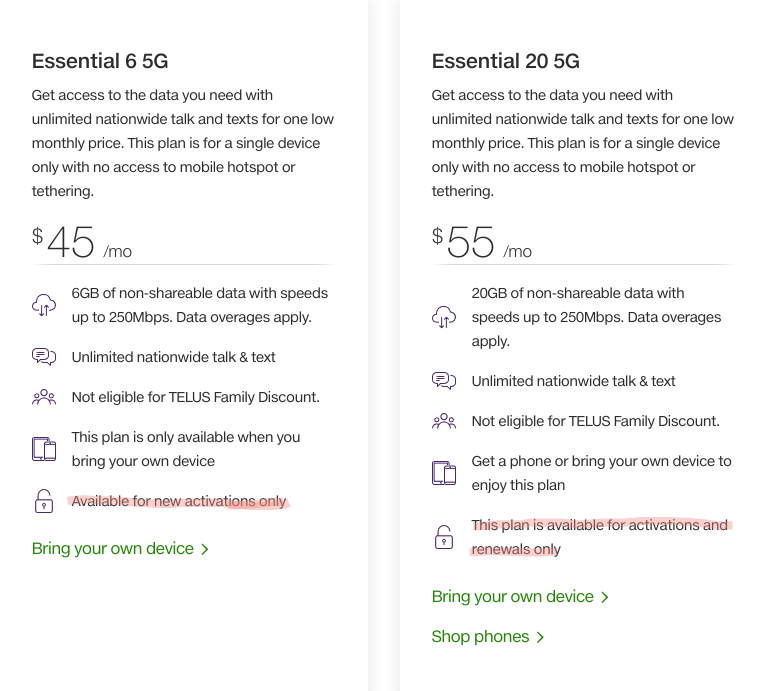
Task: Click the lock icon beside 'Available for new activations only'
Action: point(44,501)
